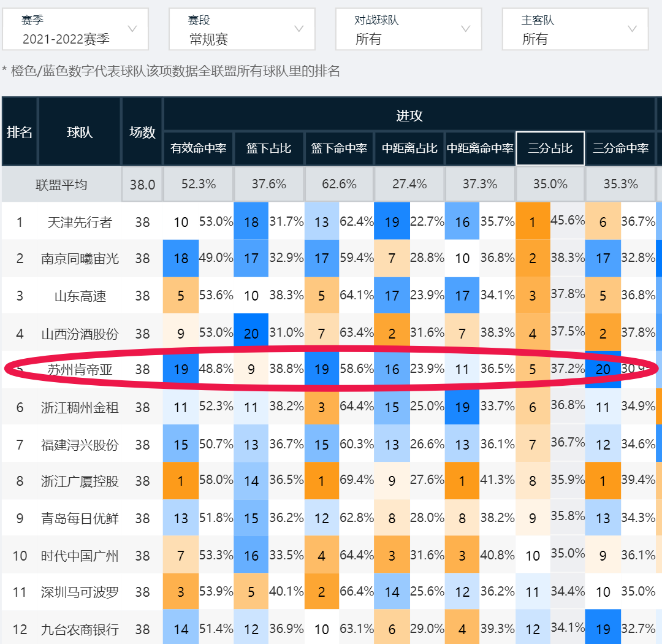Viewport: 662px width, 644px height.
Task: Click 山西汾酒股份 blue 篮下占比 rank 20 cell
Action: [x=251, y=332]
